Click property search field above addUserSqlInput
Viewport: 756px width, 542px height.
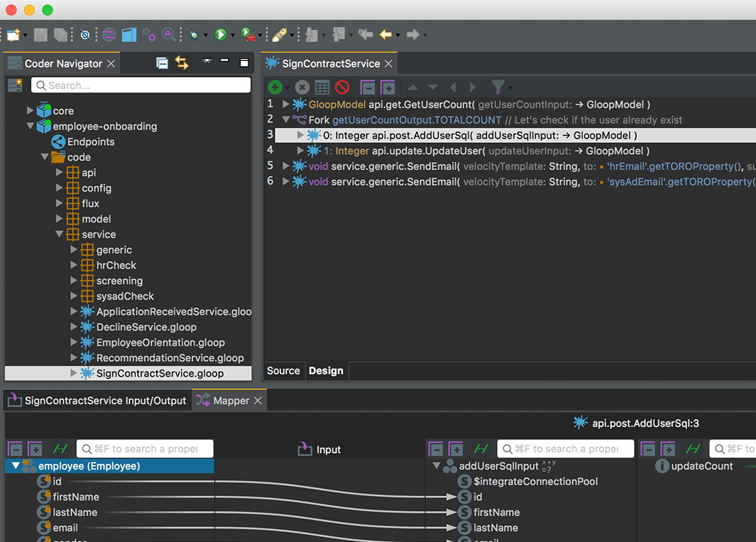point(565,449)
